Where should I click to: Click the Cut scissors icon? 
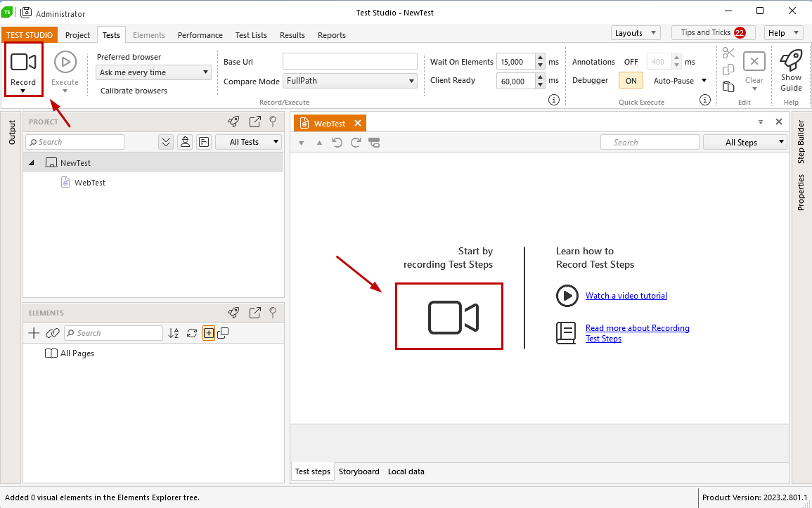click(x=728, y=53)
